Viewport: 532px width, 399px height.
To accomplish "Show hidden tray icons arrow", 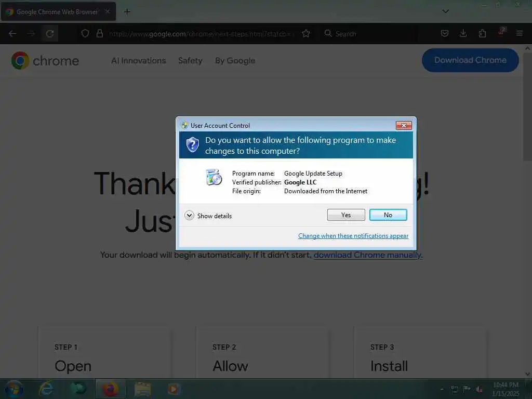I will click(x=442, y=389).
